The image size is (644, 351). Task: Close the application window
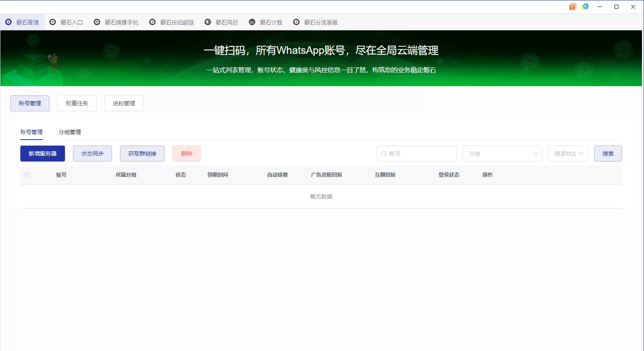tap(633, 7)
